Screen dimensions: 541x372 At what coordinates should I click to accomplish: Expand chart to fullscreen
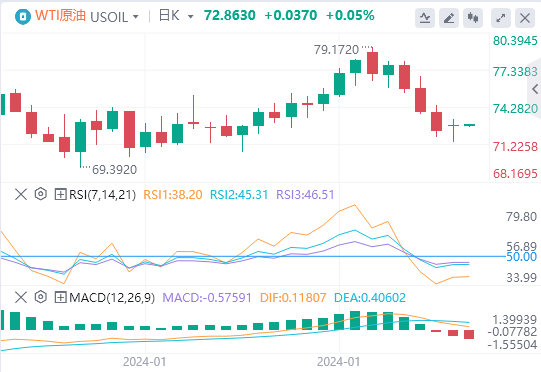click(x=501, y=18)
